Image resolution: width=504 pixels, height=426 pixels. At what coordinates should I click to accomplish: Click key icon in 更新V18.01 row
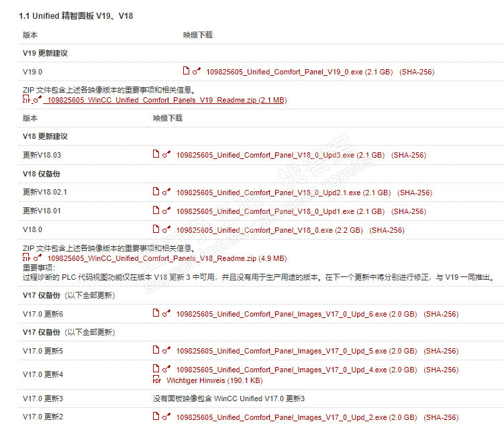(x=166, y=211)
